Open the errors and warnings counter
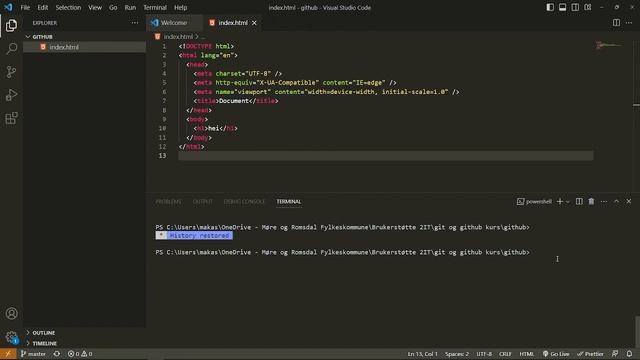Image resolution: width=640 pixels, height=360 pixels. (x=80, y=354)
